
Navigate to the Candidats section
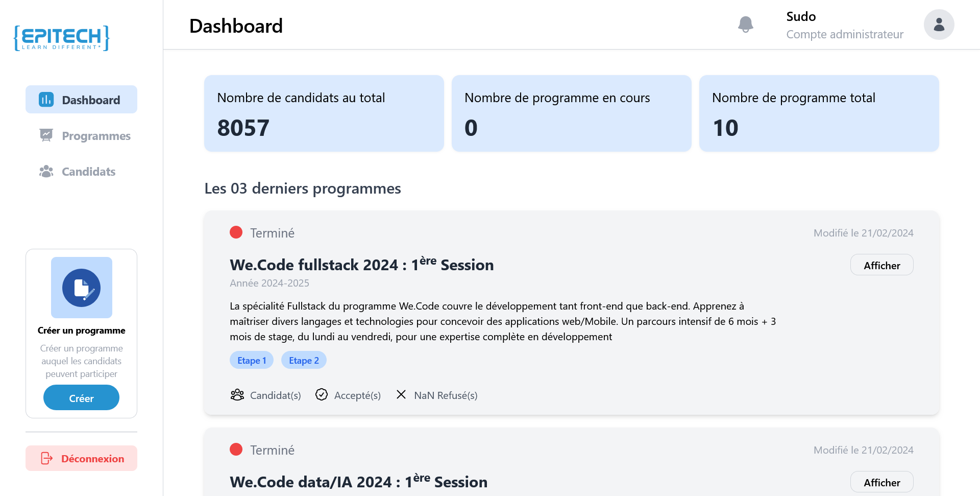pyautogui.click(x=88, y=171)
